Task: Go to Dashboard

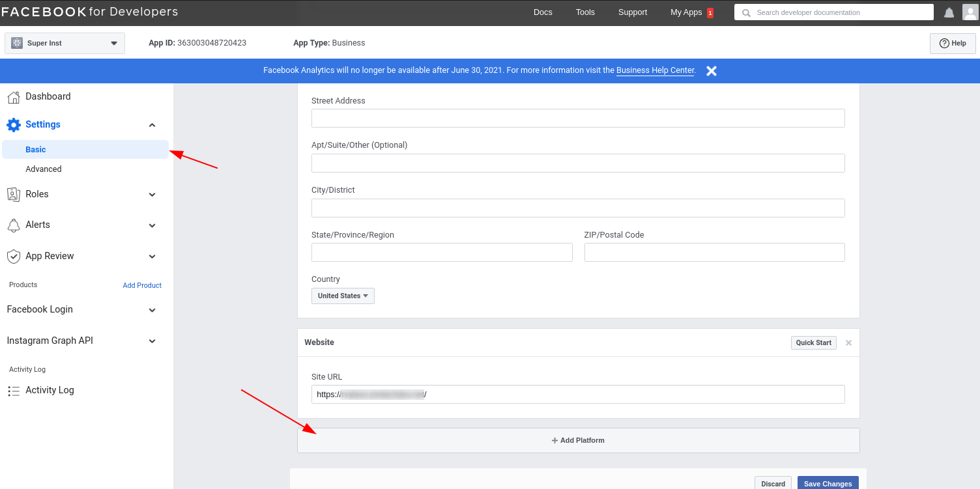Action: tap(48, 96)
